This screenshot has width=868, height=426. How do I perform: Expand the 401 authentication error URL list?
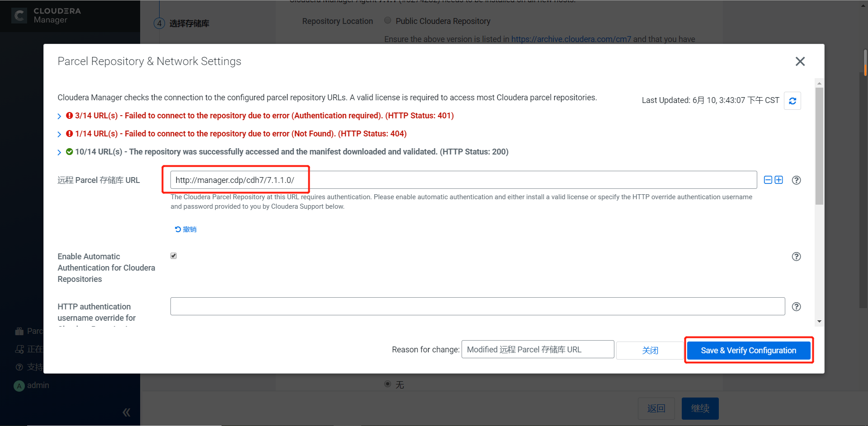click(59, 116)
